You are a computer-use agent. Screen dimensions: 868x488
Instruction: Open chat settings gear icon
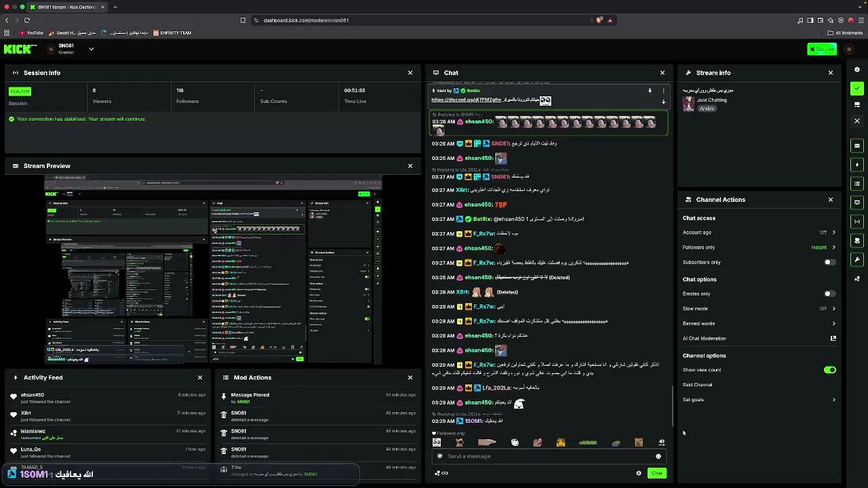pos(638,473)
